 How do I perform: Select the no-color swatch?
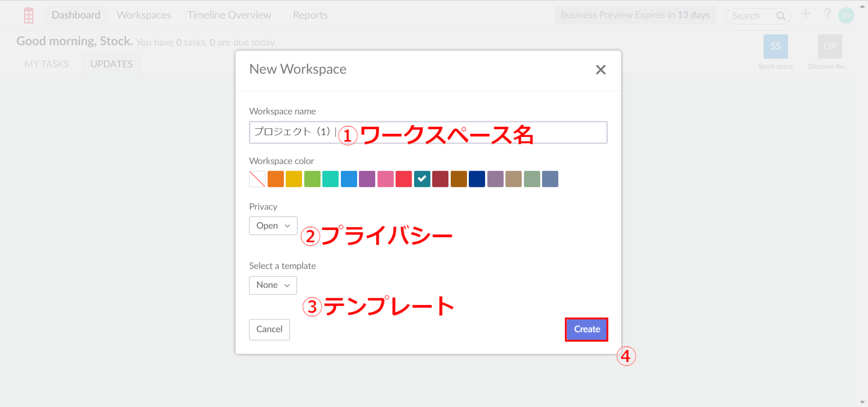coord(257,179)
